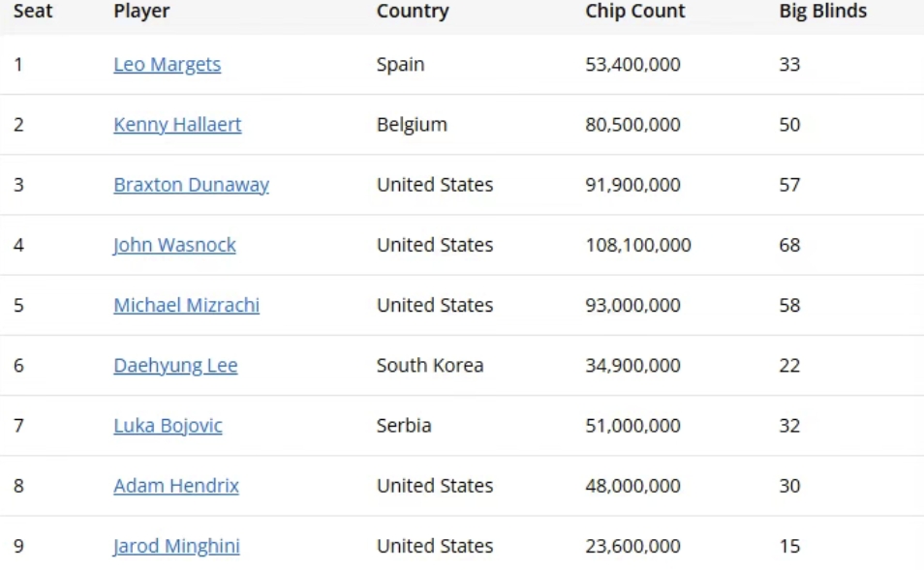This screenshot has height=570, width=924.
Task: Click the Chip Count column header
Action: 634,11
